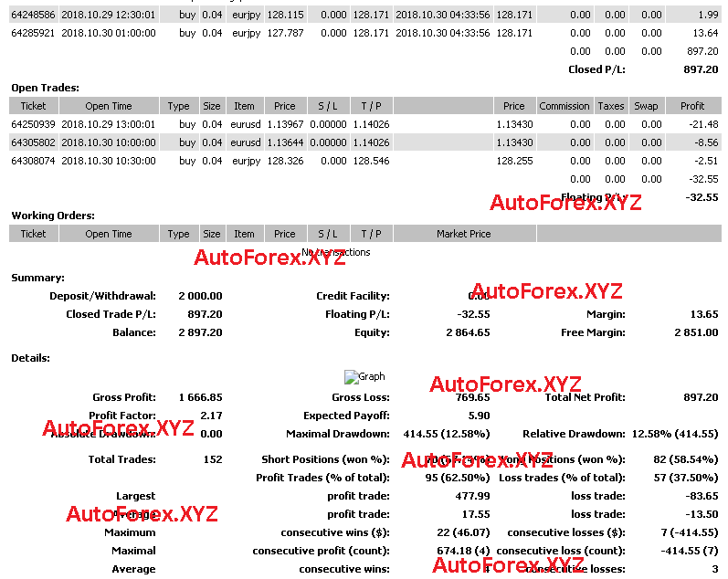Click close time of ticket 64248586
Viewport: 728px width, 579px height.
point(443,15)
